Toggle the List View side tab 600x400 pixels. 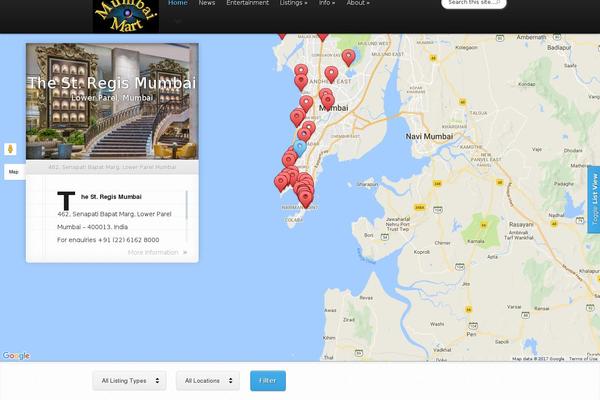(594, 199)
